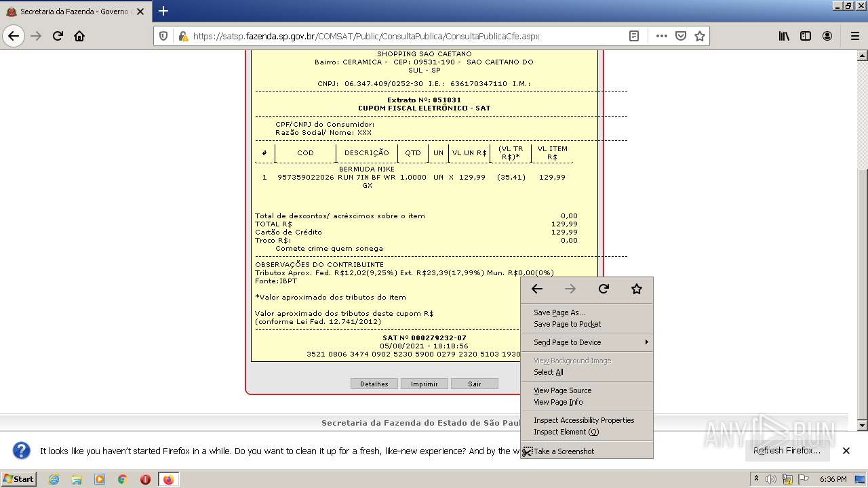Click the Sair button
Image resolution: width=868 pixels, height=488 pixels.
(x=475, y=384)
